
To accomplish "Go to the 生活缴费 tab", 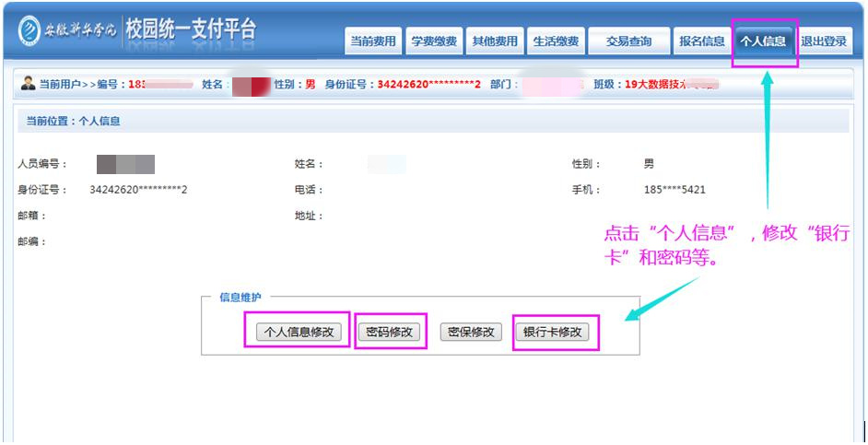I will [x=556, y=41].
